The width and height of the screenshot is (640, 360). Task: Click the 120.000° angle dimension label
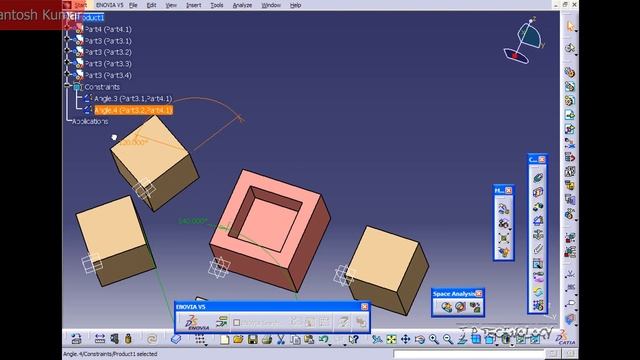coord(134,142)
